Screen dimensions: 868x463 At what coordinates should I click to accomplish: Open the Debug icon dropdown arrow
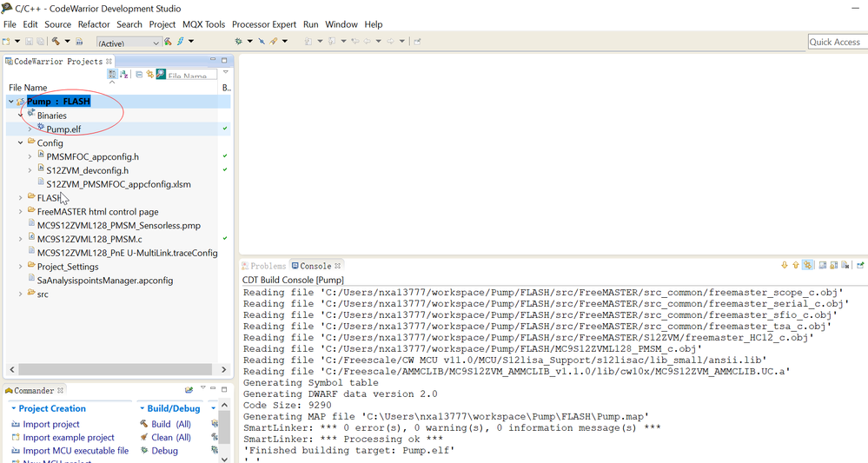coord(249,41)
